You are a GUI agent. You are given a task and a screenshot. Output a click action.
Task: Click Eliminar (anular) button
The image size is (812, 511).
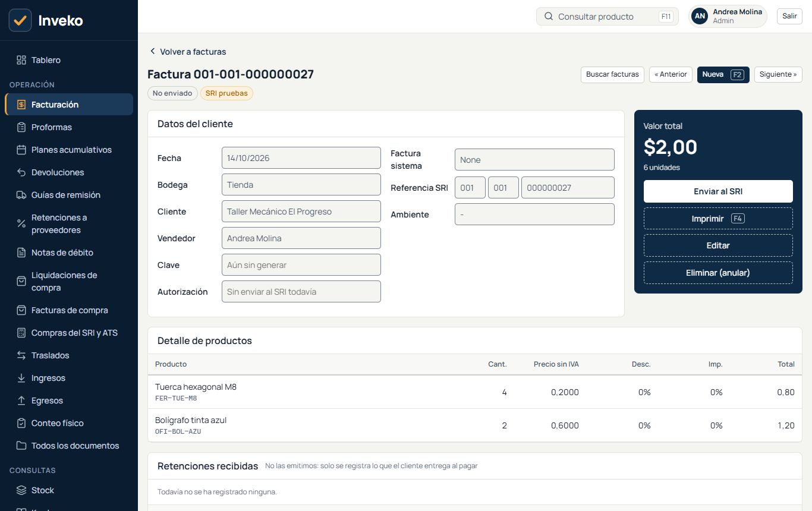(718, 273)
